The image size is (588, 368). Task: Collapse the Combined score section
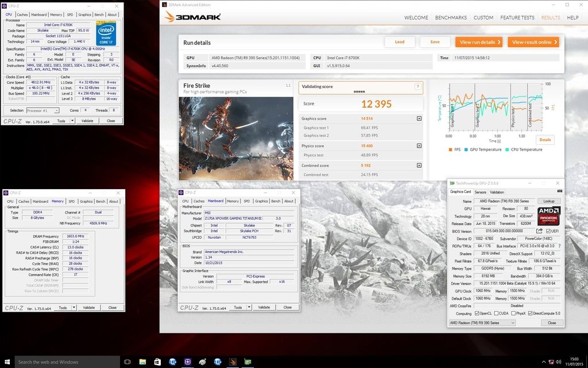pos(419,165)
